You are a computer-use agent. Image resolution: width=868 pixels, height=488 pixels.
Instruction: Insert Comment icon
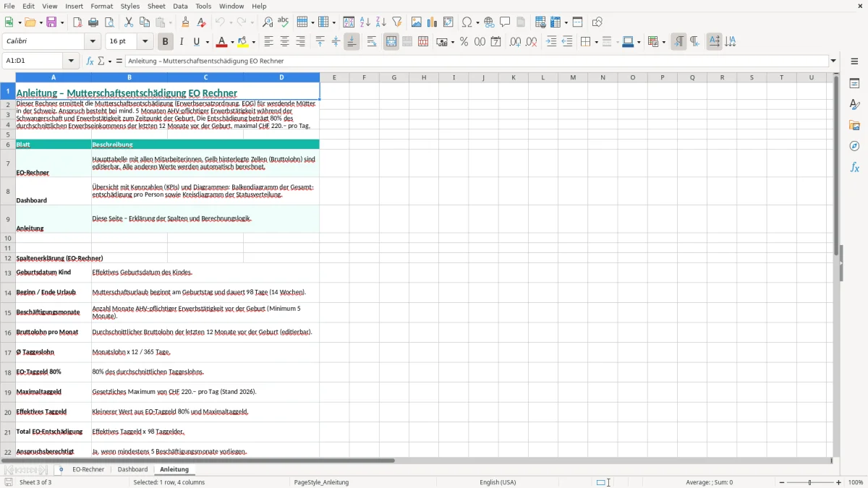click(x=505, y=22)
